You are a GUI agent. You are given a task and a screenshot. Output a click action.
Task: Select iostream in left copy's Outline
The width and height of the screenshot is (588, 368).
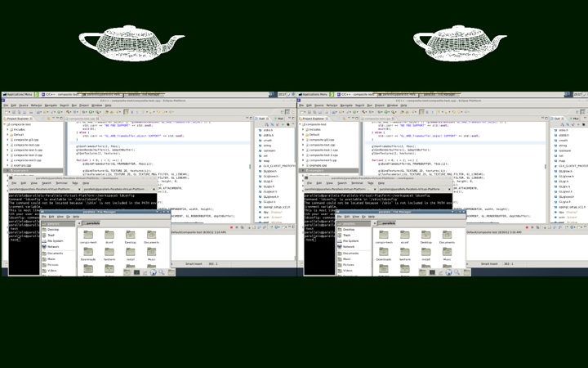269,150
